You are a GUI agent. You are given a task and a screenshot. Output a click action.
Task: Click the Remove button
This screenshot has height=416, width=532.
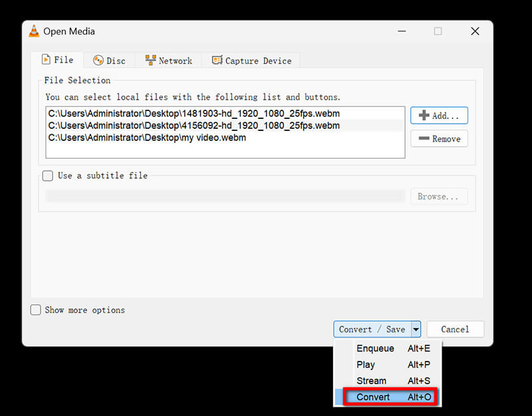tap(439, 139)
